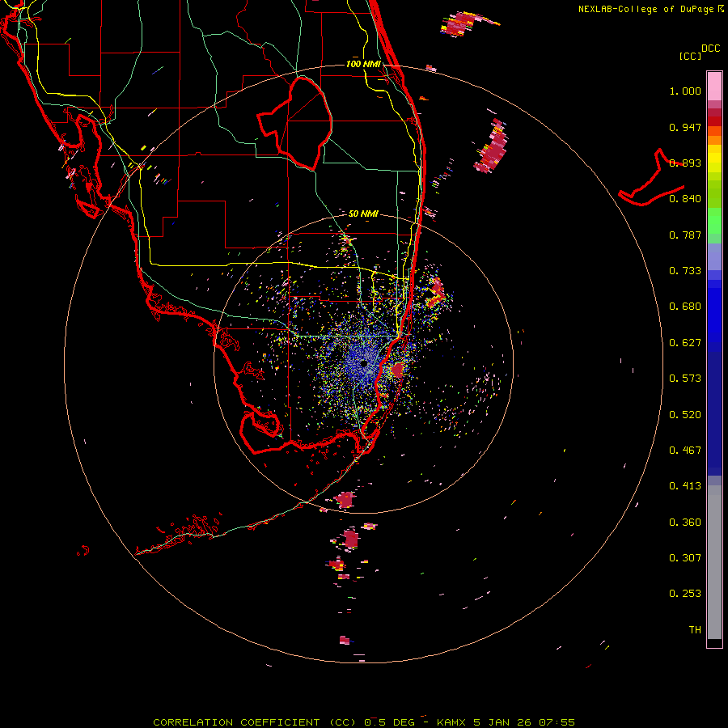This screenshot has height=728, width=728.
Task: Click the black radar site dot at center
Action: tap(365, 363)
